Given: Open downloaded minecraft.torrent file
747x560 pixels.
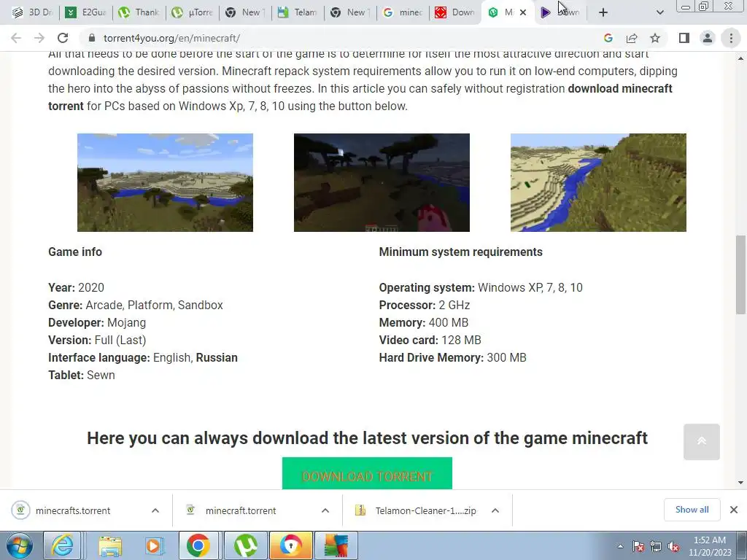Looking at the screenshot, I should (241, 510).
